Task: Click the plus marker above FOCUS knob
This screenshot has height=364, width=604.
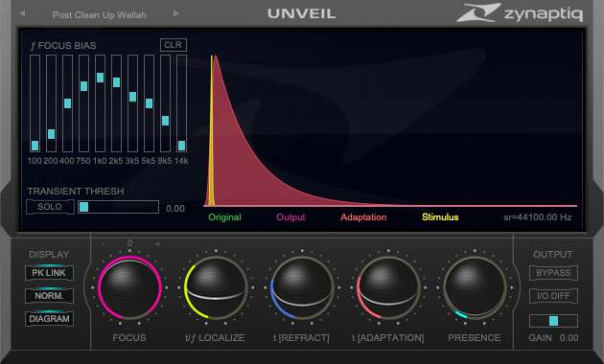Action: [157, 243]
